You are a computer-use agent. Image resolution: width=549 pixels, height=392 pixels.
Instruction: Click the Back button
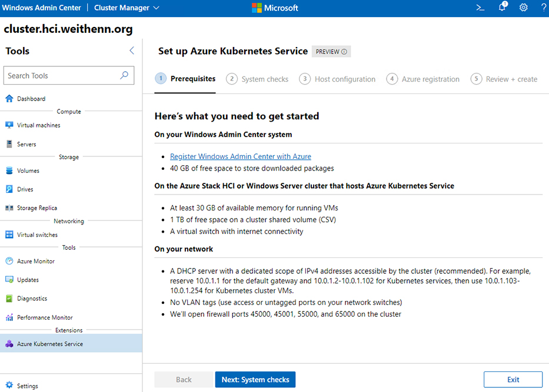coord(184,380)
